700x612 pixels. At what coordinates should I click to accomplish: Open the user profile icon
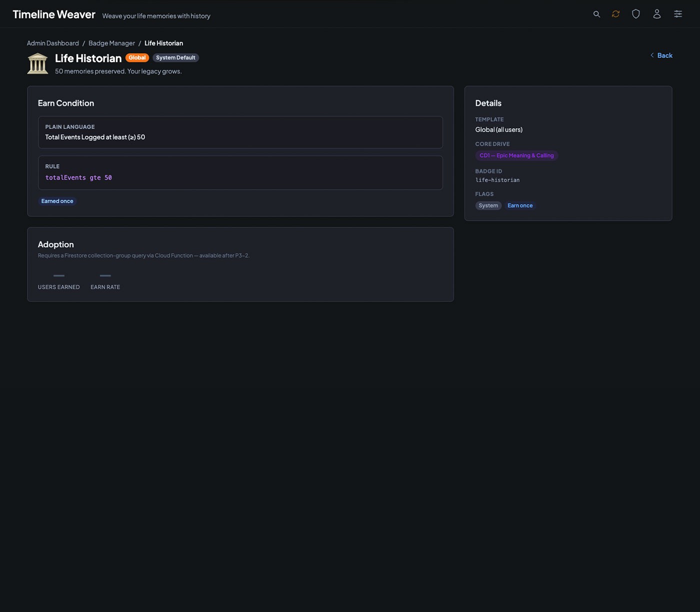[x=657, y=14]
